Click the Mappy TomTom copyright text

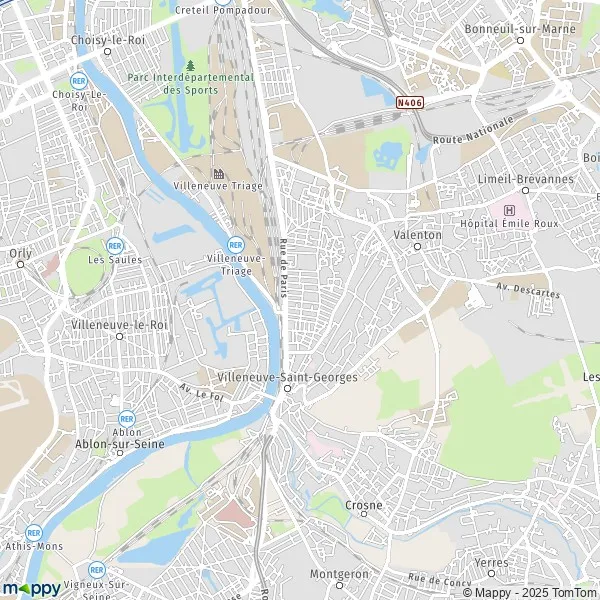tap(531, 593)
